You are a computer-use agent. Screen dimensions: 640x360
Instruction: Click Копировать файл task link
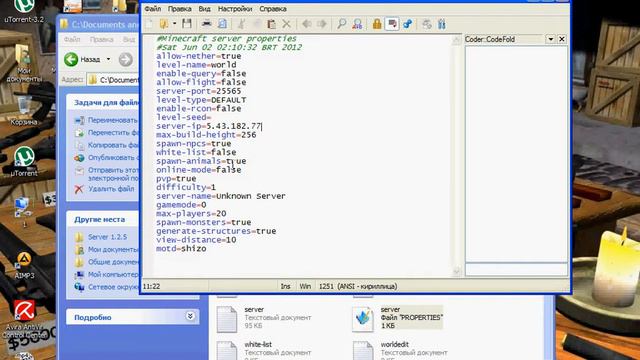tap(107, 145)
